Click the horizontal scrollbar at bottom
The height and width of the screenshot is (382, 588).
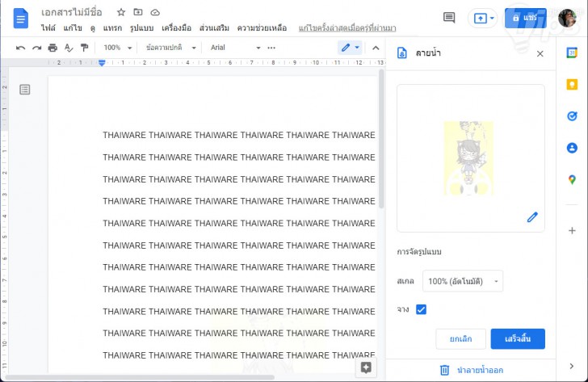(x=140, y=377)
